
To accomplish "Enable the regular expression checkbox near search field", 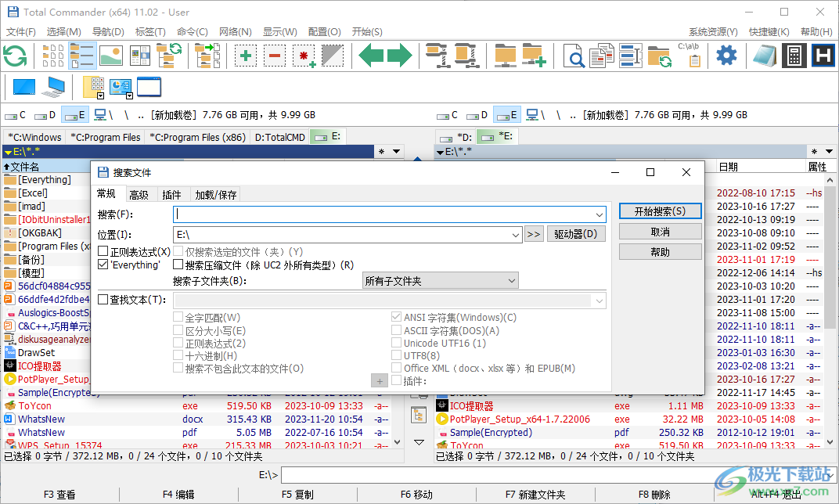I will click(103, 251).
